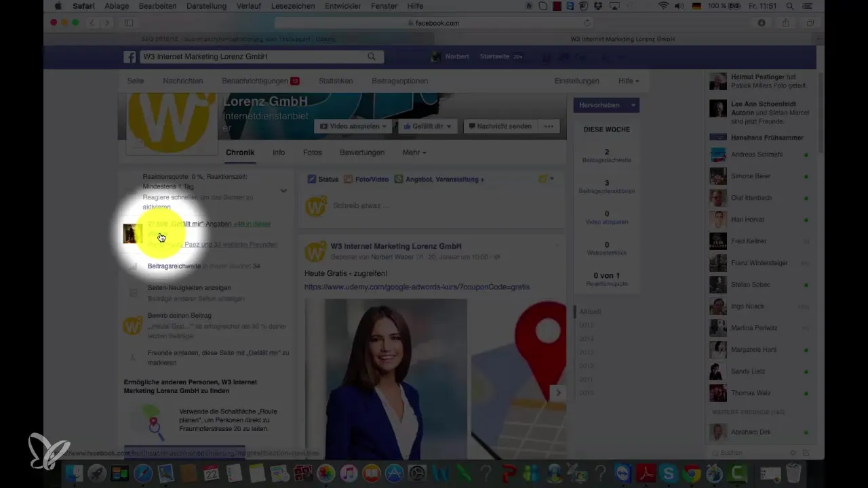Open page Einstellungen
The height and width of the screenshot is (488, 868).
(x=577, y=81)
